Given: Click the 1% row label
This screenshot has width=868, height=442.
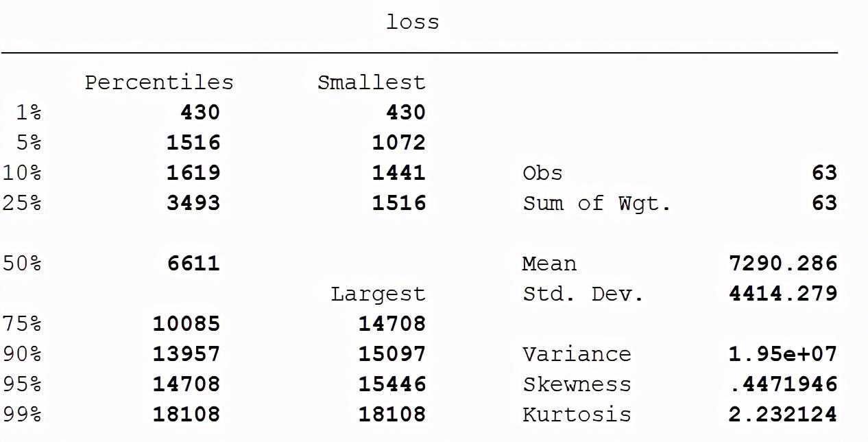Looking at the screenshot, I should [28, 113].
